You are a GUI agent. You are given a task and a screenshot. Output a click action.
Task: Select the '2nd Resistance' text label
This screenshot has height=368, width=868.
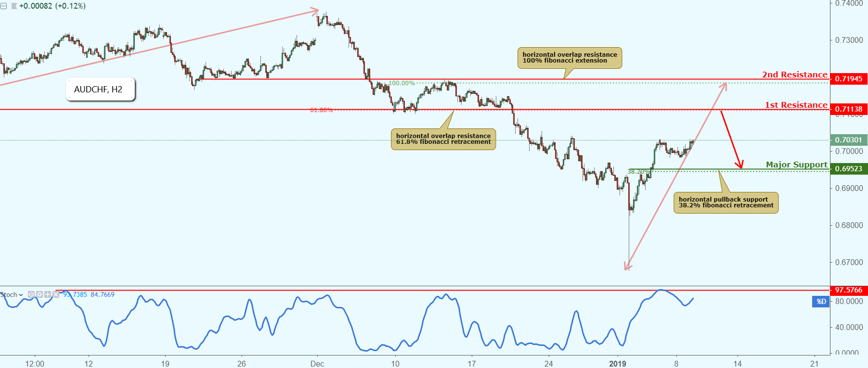coord(795,75)
